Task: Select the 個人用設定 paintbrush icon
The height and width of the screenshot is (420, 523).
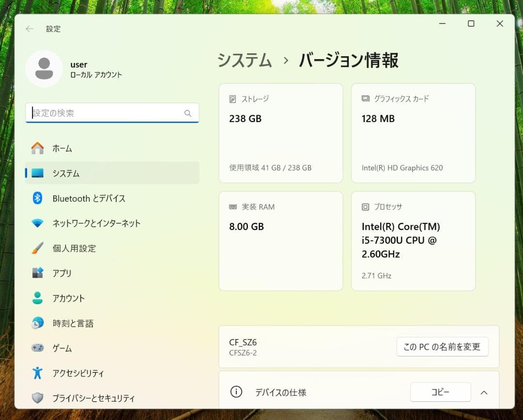Action: point(38,248)
